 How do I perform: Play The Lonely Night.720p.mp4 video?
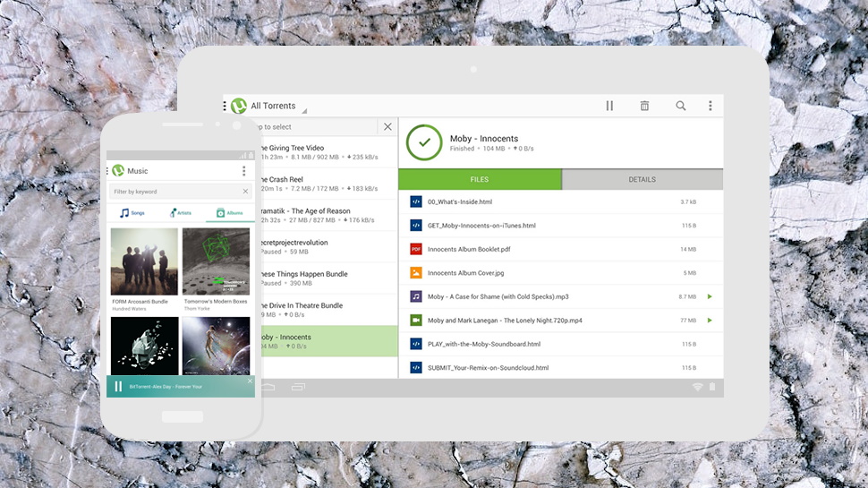710,321
